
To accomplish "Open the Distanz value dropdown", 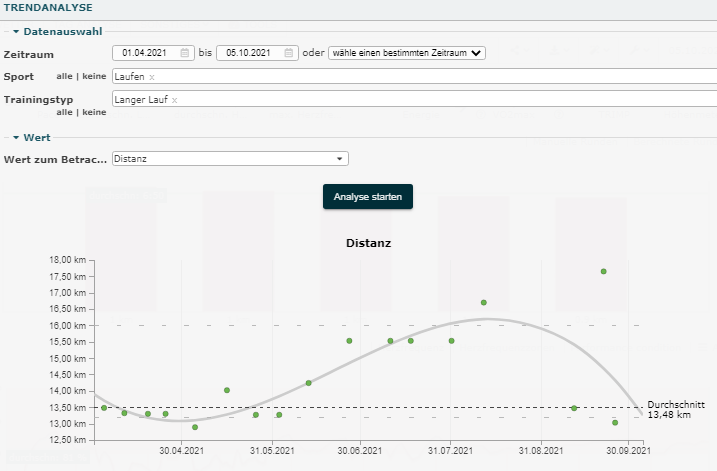I will 230,158.
